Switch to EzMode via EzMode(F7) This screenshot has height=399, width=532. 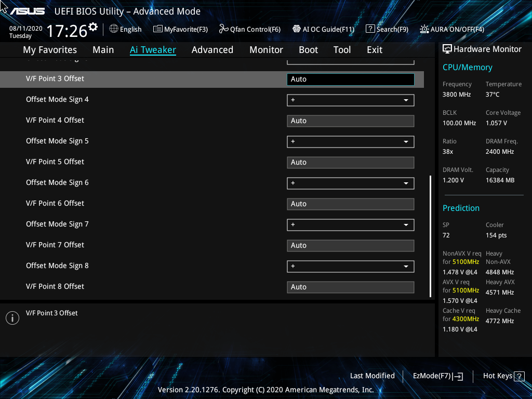(x=437, y=376)
